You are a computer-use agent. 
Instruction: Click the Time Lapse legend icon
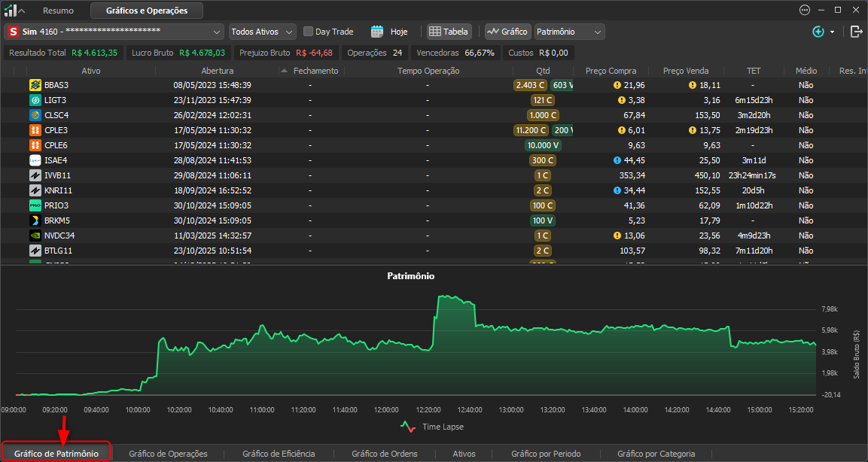(408, 427)
